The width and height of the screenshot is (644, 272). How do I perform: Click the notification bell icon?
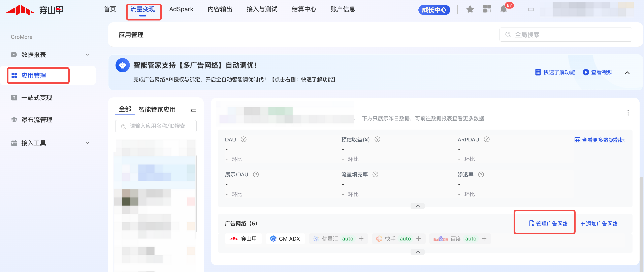[x=504, y=9]
